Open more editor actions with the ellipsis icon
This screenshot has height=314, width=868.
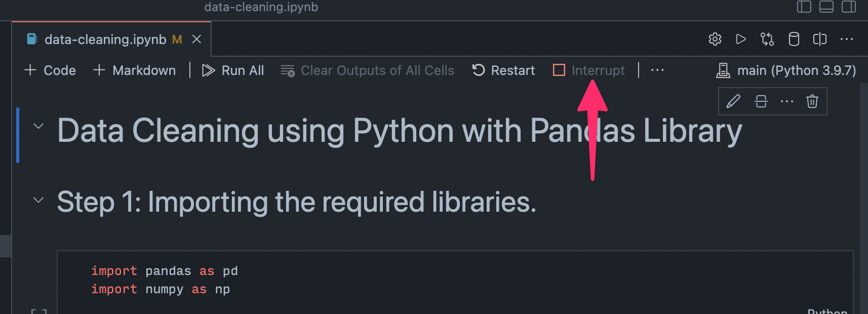846,39
